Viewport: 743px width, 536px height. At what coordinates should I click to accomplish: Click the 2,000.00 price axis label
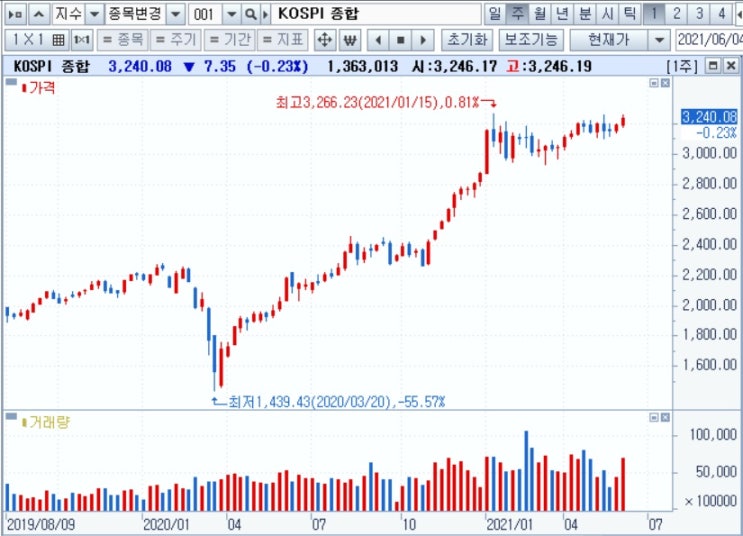709,305
